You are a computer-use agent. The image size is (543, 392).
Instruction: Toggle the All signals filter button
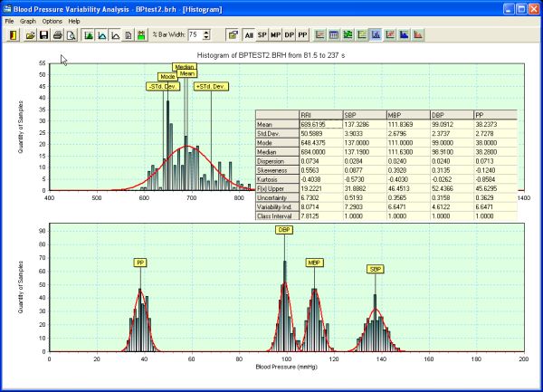(249, 35)
